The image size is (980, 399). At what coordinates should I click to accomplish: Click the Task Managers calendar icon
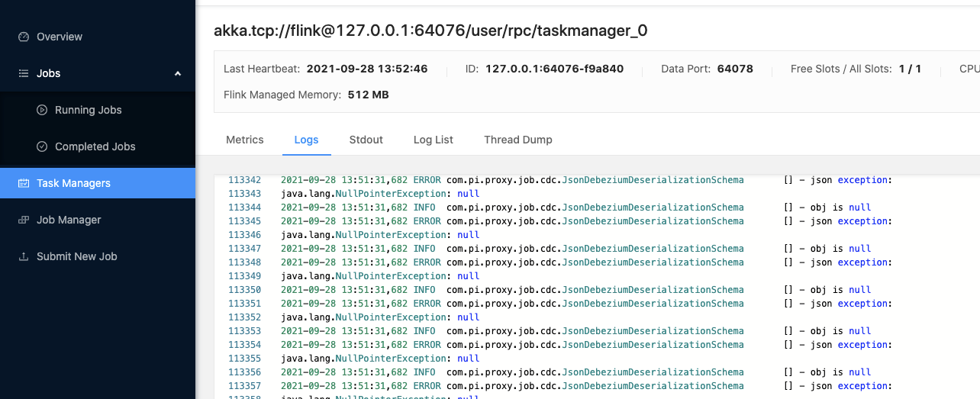tap(24, 183)
